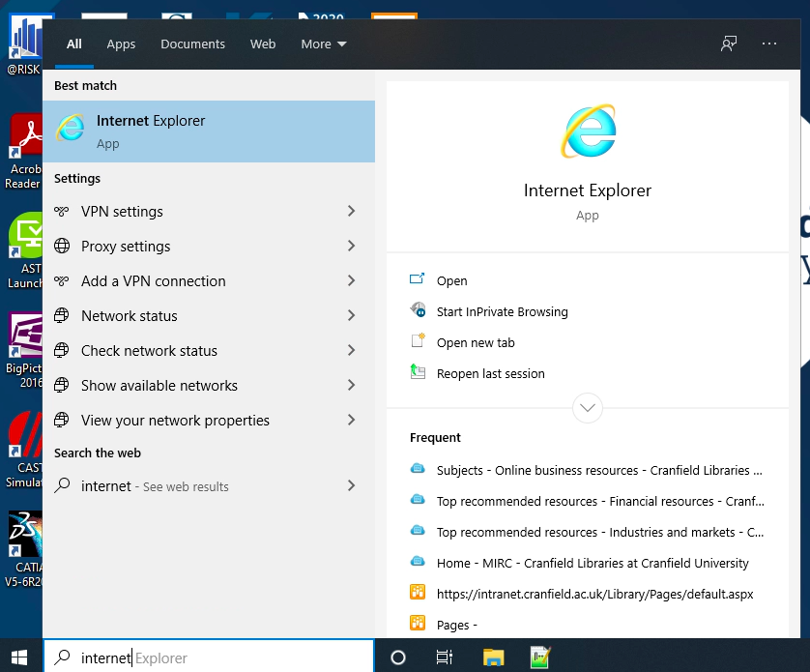Select the Internet Explorer best match result
This screenshot has width=810, height=672.
209,131
